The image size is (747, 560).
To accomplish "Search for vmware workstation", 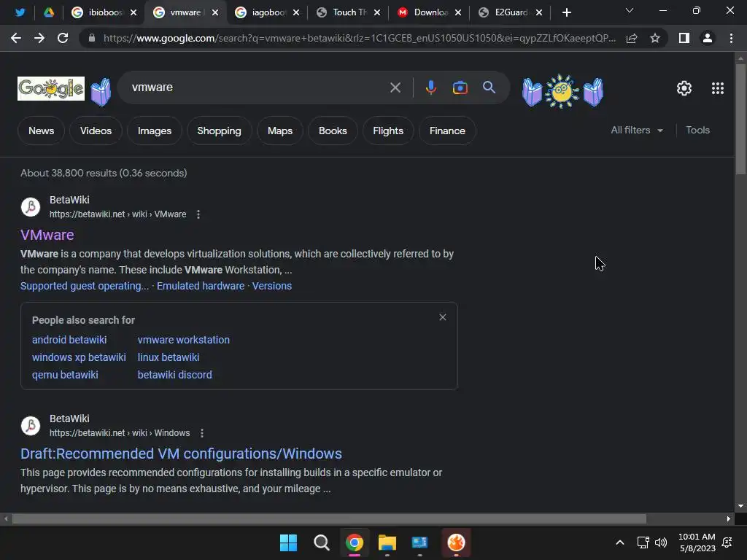I will coord(183,340).
